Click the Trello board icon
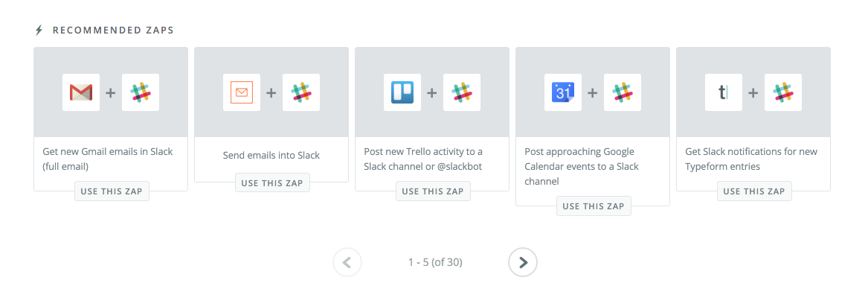Screen dimensions: 868x289 [x=402, y=92]
